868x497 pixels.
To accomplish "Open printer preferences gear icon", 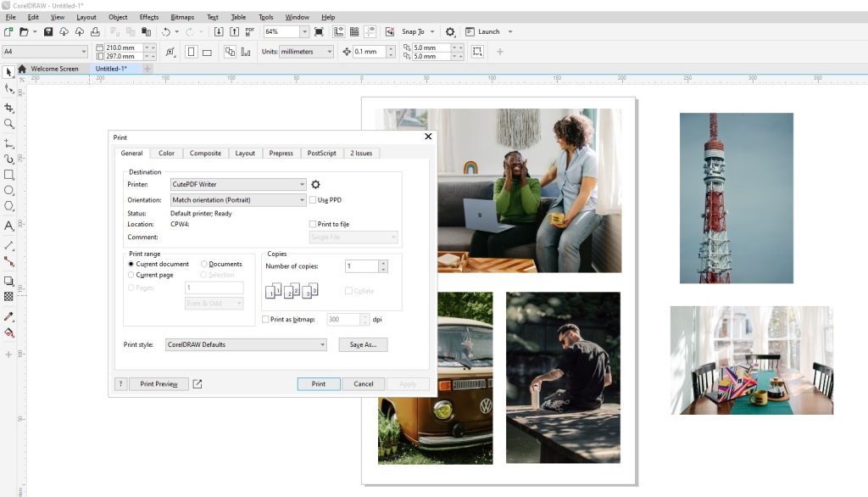I will [316, 184].
